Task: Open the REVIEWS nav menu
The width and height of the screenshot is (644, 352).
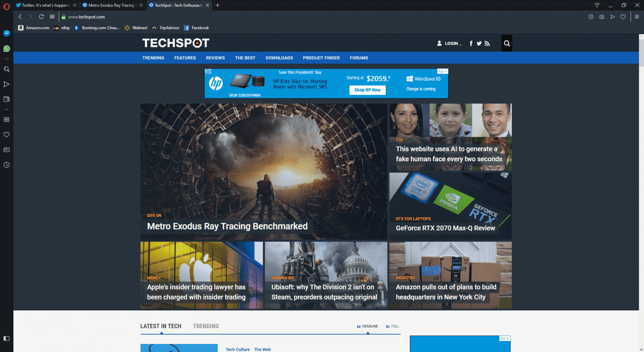Action: pos(215,58)
